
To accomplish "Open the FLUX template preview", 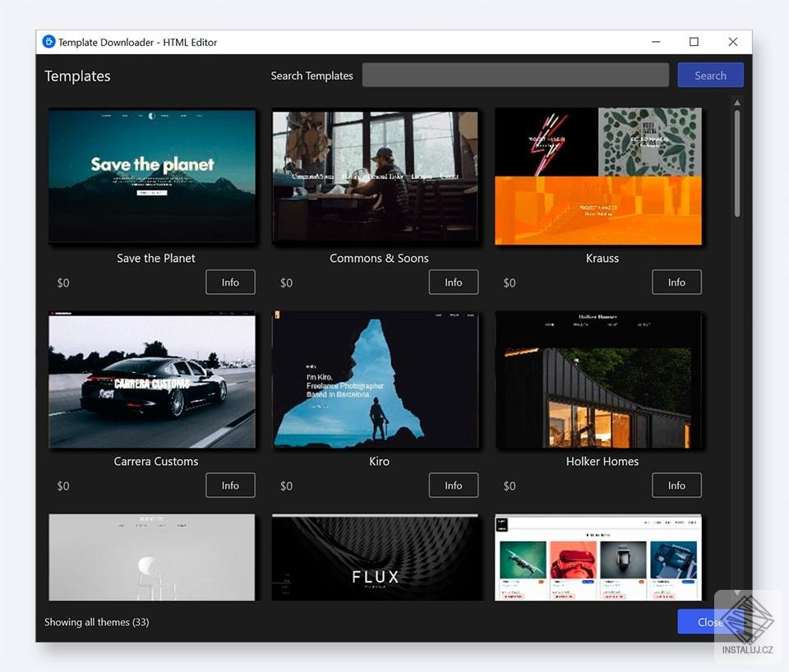I will pos(375,557).
